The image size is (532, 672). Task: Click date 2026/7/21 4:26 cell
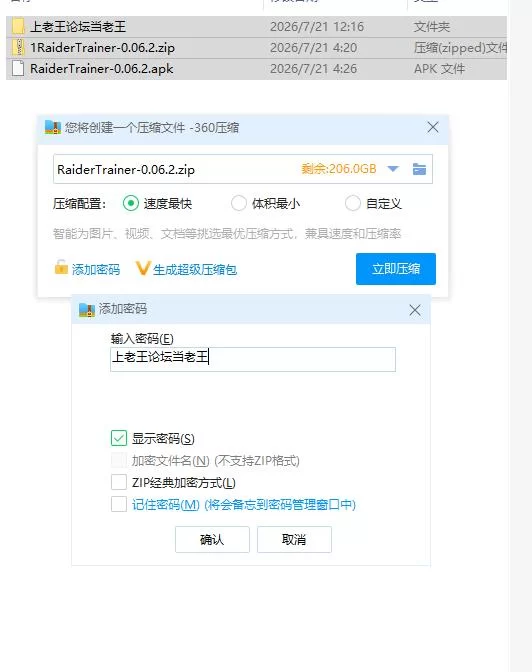tap(313, 69)
